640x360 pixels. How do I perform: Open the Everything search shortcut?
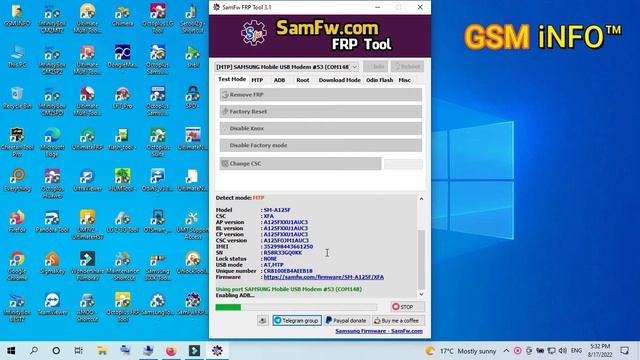[17, 180]
